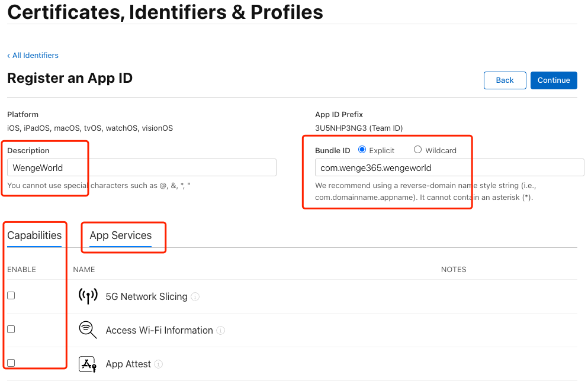
Task: Switch to the App Services tab
Action: (121, 235)
